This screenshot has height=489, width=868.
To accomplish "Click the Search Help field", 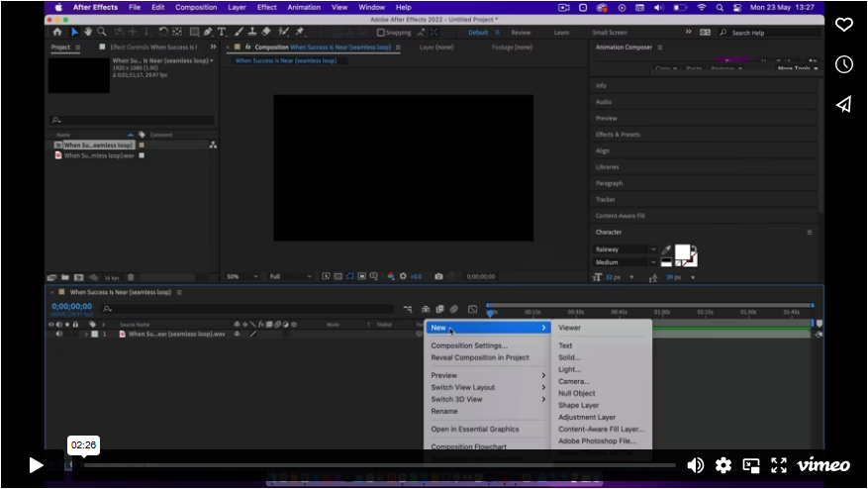I will [x=769, y=33].
